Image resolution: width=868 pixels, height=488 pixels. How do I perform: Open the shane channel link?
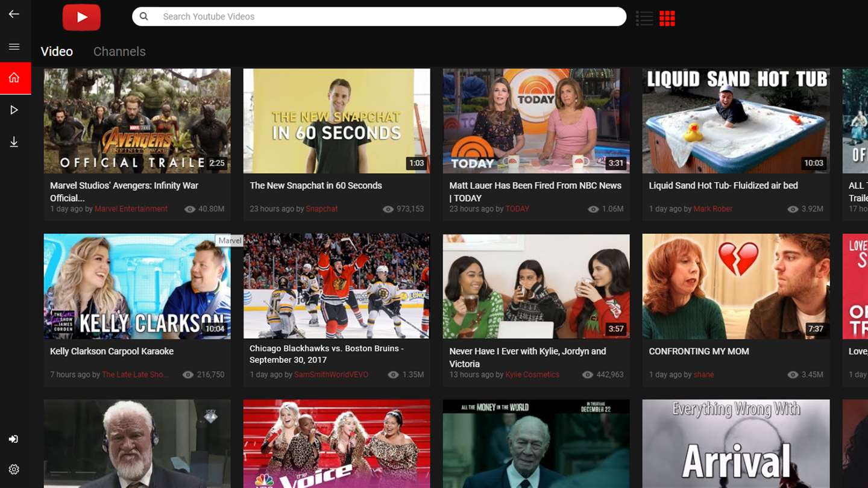click(703, 375)
